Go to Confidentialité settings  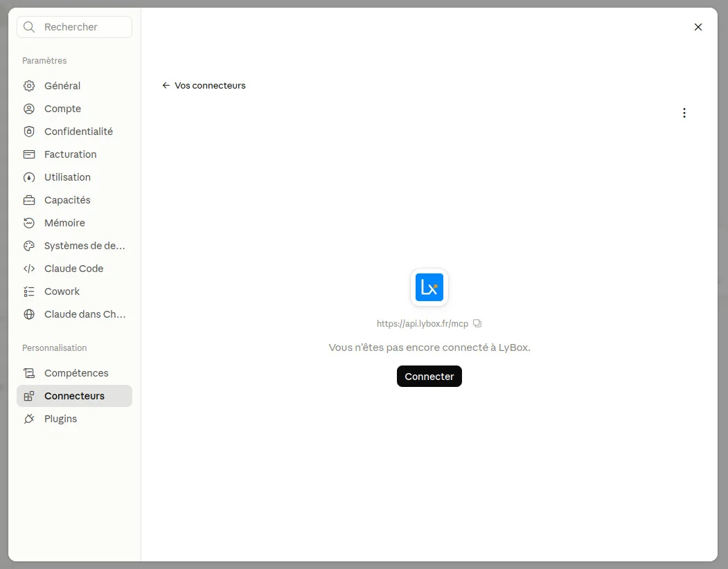pos(74,132)
